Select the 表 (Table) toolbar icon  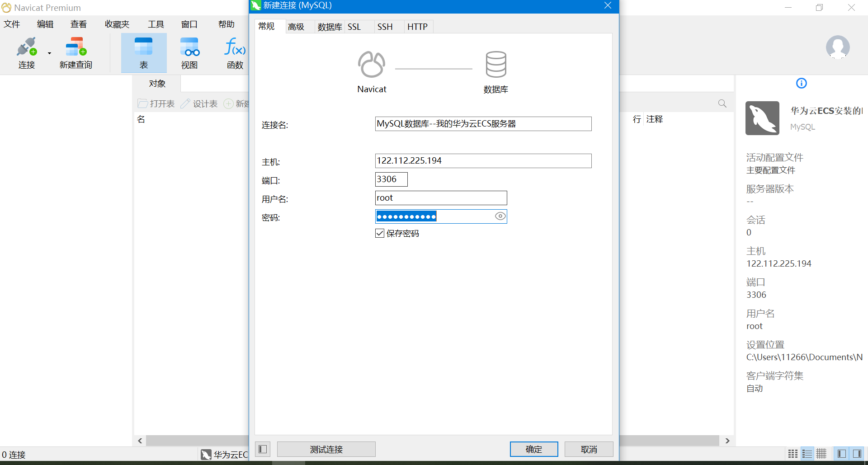pyautogui.click(x=144, y=53)
